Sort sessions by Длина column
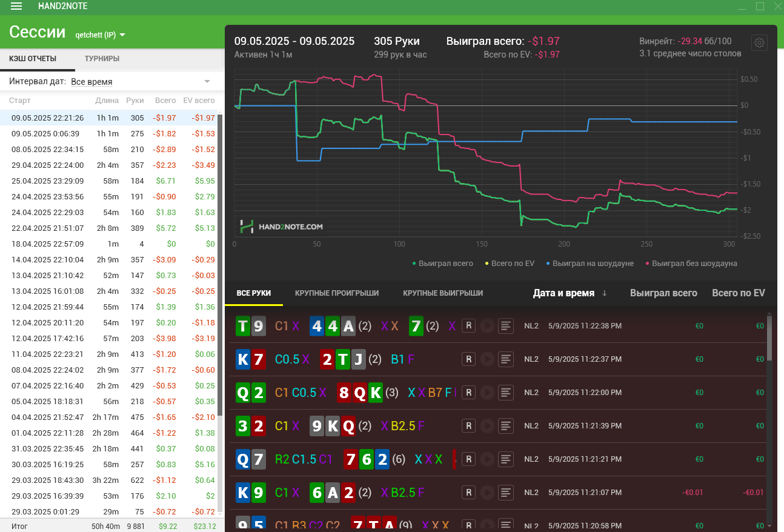Screen dimensions: 784x532 107,101
